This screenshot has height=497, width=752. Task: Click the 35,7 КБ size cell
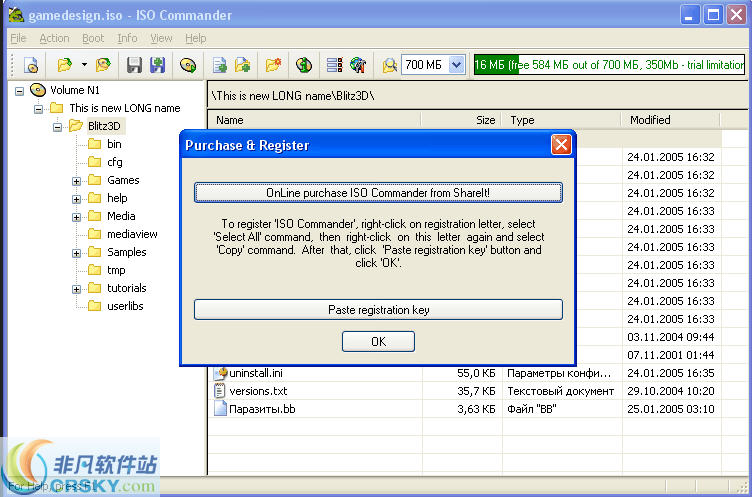coord(476,391)
